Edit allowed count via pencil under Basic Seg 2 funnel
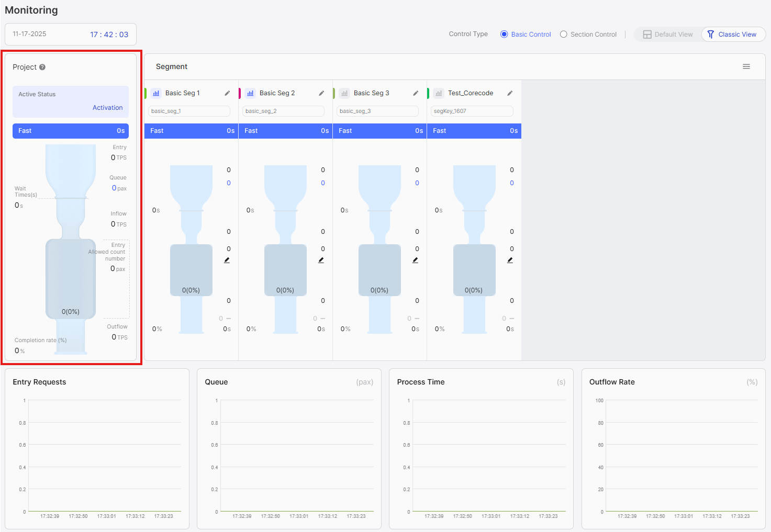This screenshot has height=532, width=771. tap(321, 259)
